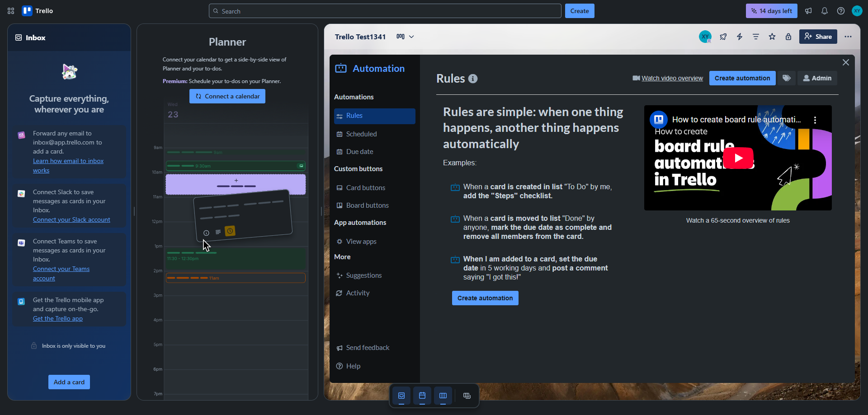Screen dimensions: 868x415
Task: Click the Automation panel header title
Action: coord(378,69)
